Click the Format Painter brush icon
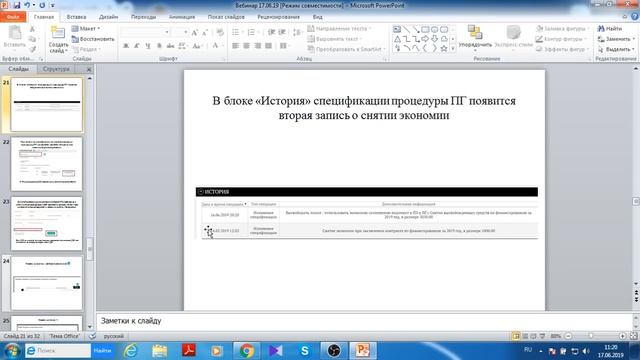The width and height of the screenshot is (640, 360). 32,49
